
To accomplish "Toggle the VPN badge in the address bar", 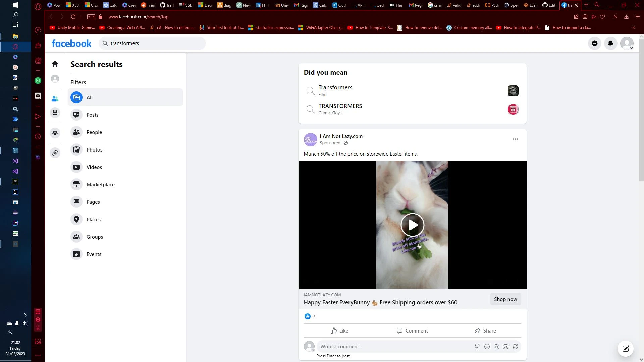I will (x=91, y=17).
